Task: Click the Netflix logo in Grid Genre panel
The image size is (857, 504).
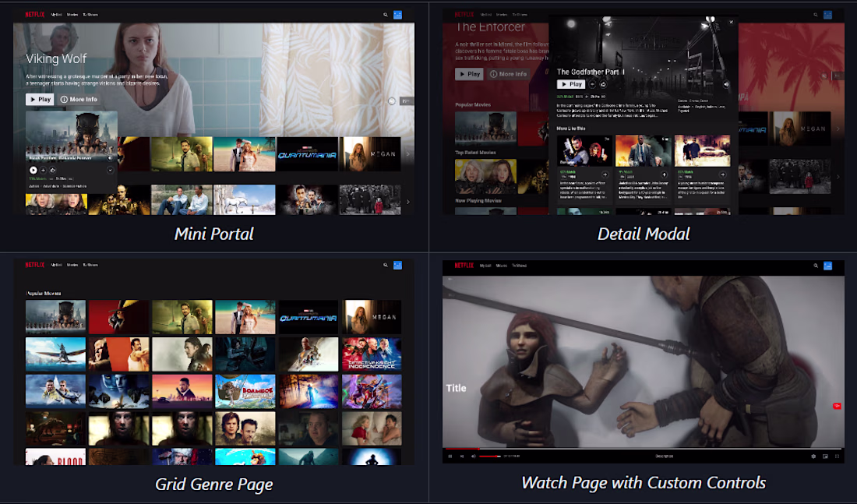Action: point(34,265)
